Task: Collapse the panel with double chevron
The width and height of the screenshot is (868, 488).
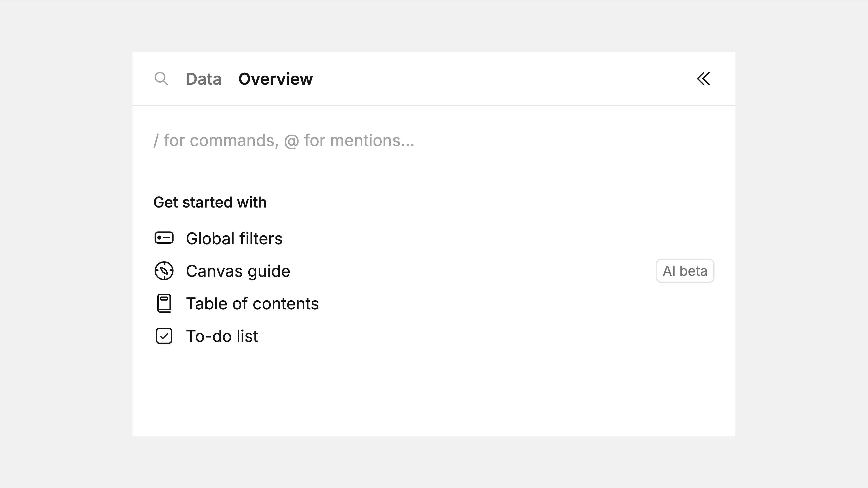Action: pyautogui.click(x=703, y=79)
